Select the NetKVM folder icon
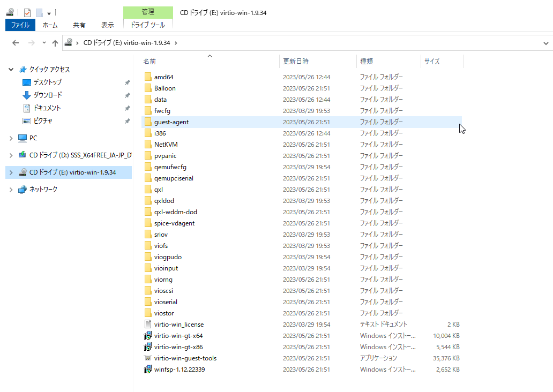This screenshot has width=553, height=392. [x=148, y=145]
